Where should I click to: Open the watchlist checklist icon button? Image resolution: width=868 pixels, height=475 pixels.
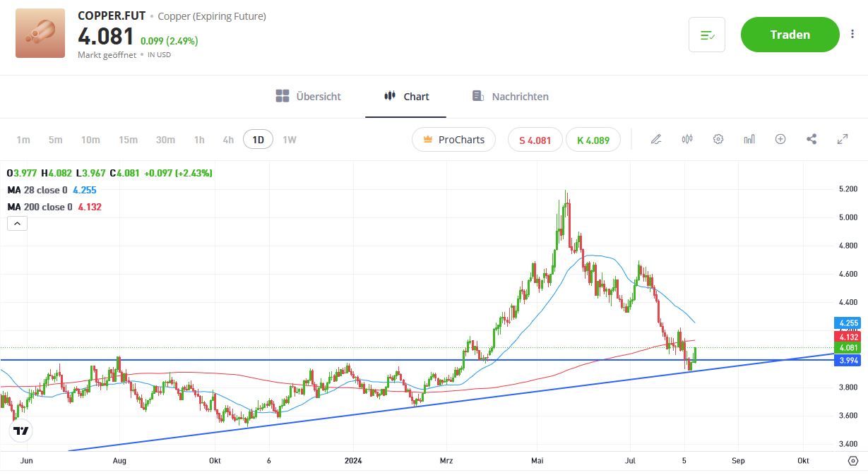(707, 35)
